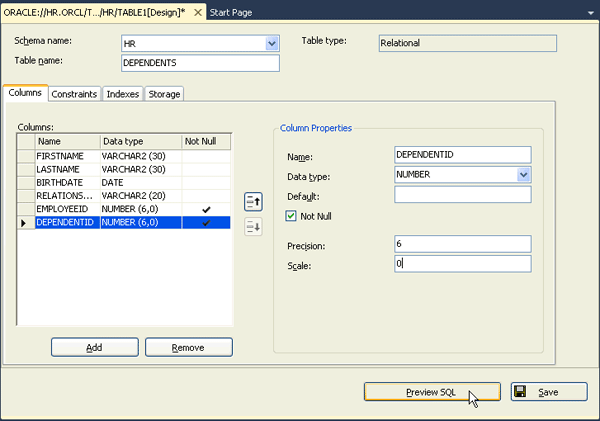Move selected column up
The width and height of the screenshot is (600, 421).
pyautogui.click(x=253, y=202)
